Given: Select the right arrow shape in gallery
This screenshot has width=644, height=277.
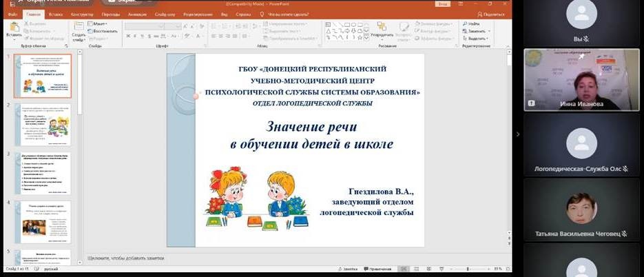Looking at the screenshot, I should click(x=347, y=31).
